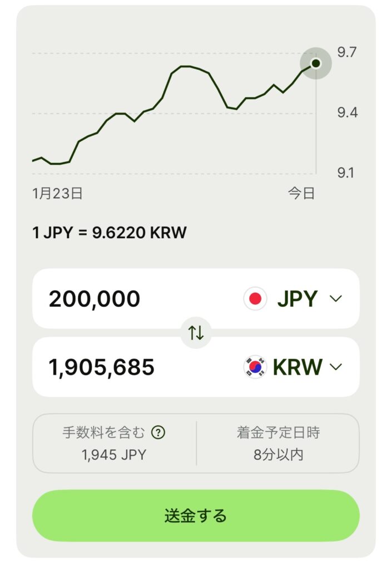Click the Japan flag icon
Image resolution: width=392 pixels, height=570 pixels.
[255, 299]
